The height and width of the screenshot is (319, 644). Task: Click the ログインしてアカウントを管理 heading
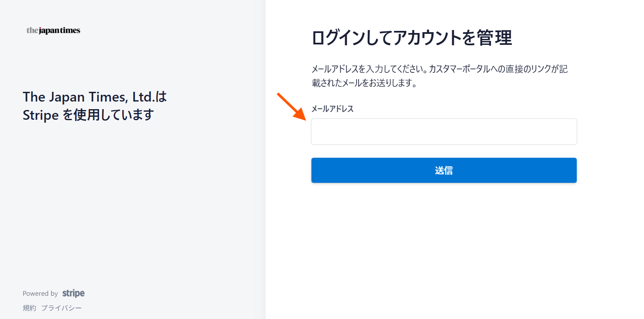point(412,38)
